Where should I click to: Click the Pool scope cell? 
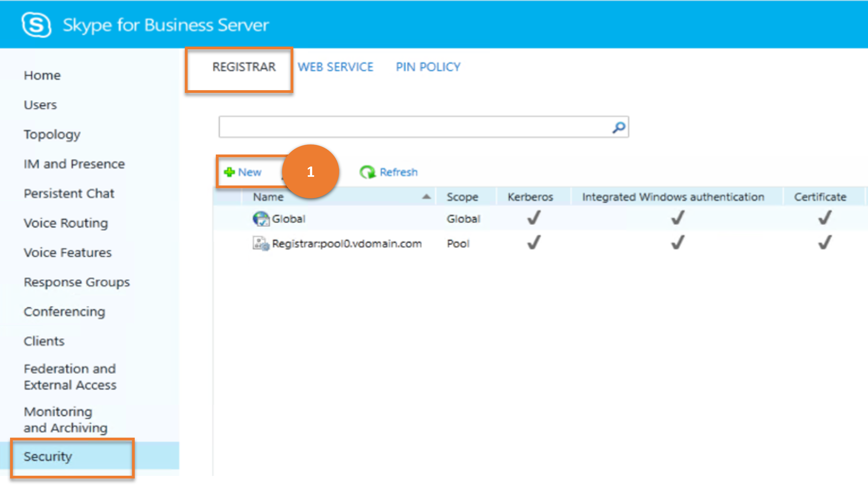click(458, 243)
